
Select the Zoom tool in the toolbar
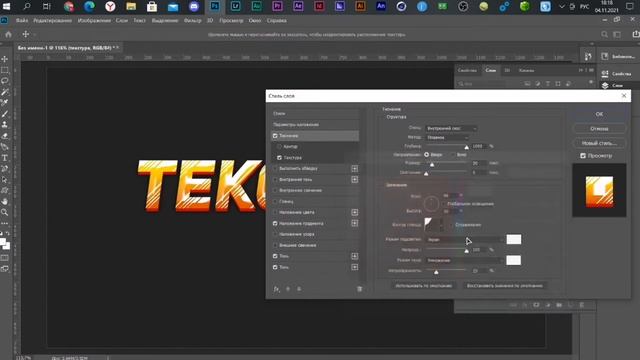tap(5, 212)
